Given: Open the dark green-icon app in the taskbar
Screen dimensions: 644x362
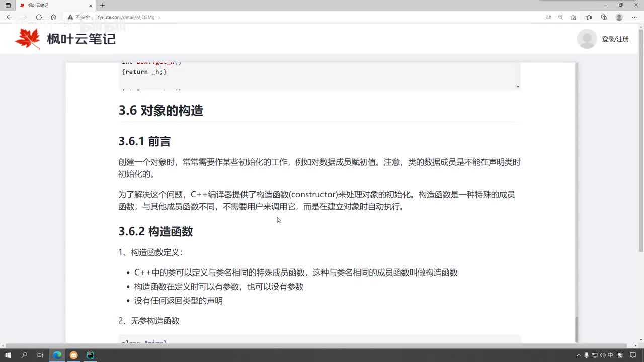Looking at the screenshot, I should coord(90,355).
